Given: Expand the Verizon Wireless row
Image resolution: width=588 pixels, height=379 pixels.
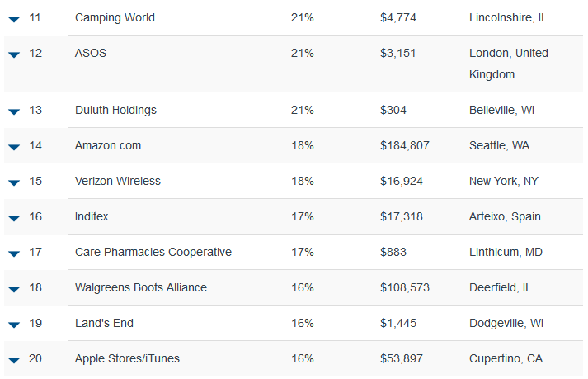Looking at the screenshot, I should click(14, 183).
